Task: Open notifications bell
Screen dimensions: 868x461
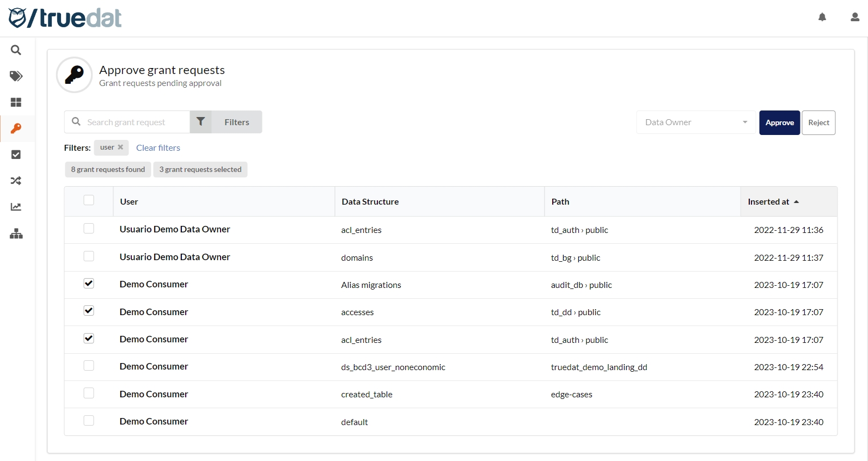Action: (x=822, y=17)
